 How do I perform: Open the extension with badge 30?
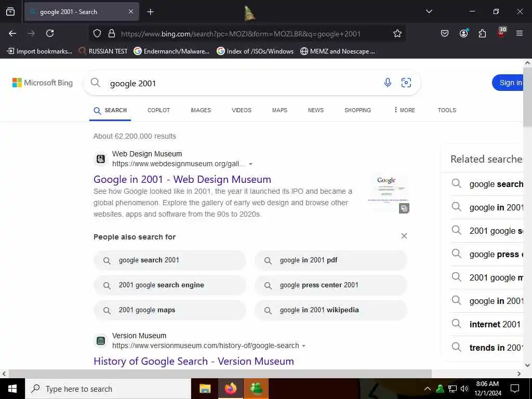click(x=501, y=33)
